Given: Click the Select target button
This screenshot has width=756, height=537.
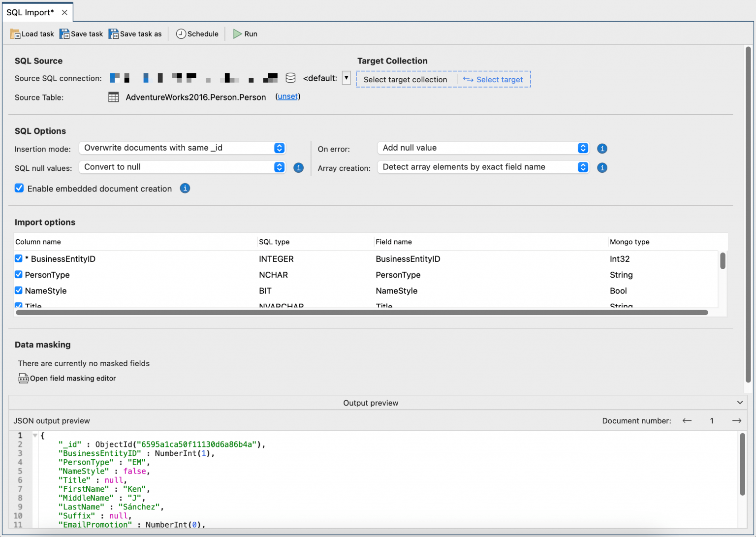Looking at the screenshot, I should (494, 80).
